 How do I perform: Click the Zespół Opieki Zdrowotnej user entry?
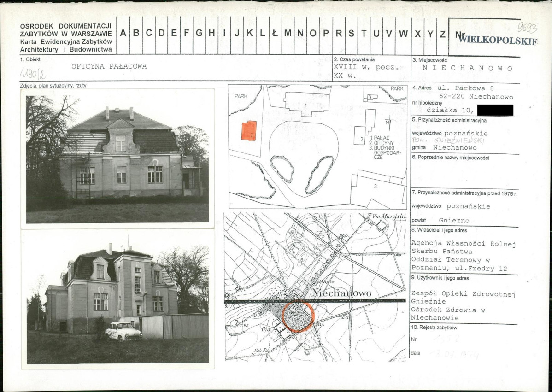pyautogui.click(x=463, y=294)
